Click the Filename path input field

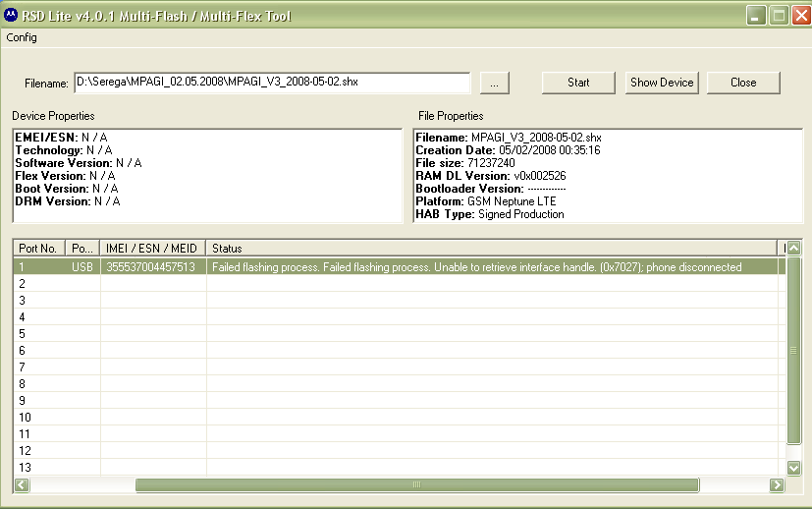click(272, 83)
